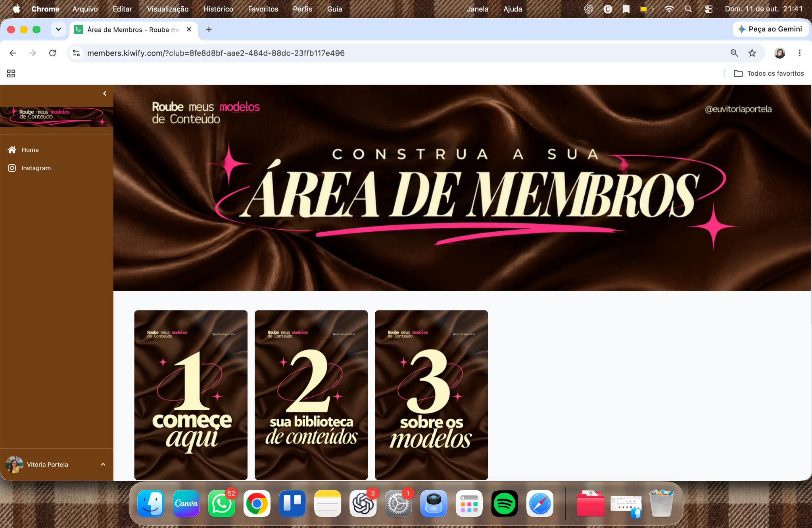
Task: Collapse the sidebar with the chevron arrow
Action: (x=105, y=94)
